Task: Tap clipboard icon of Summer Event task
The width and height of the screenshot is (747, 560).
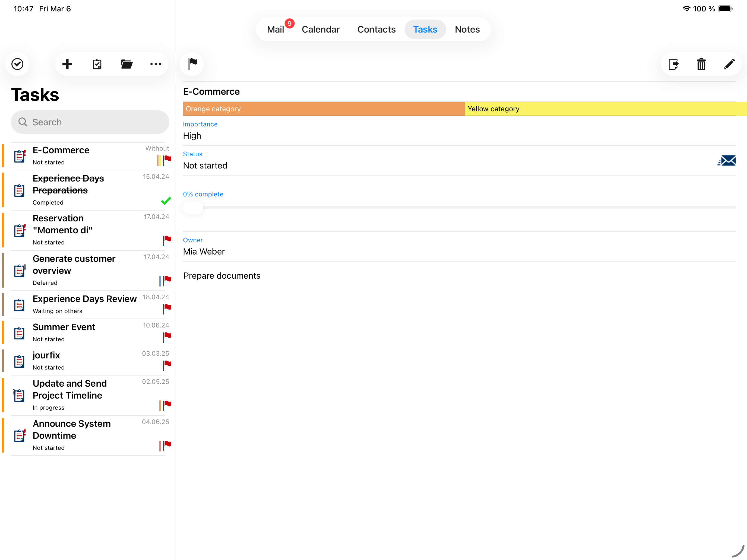Action: point(20,333)
